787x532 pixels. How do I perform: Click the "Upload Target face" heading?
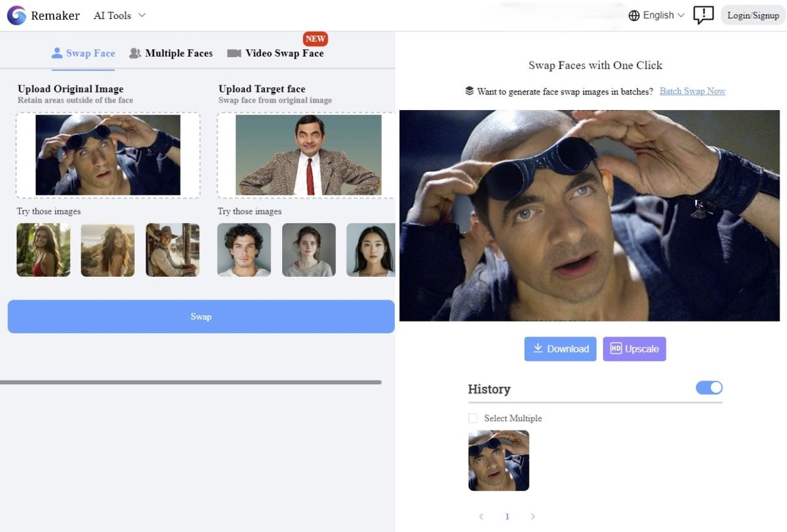[x=262, y=89]
